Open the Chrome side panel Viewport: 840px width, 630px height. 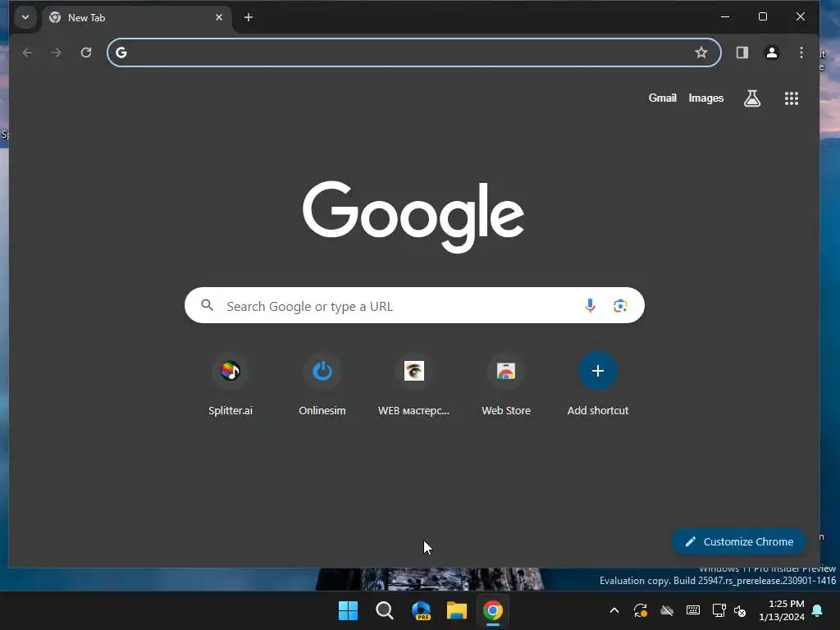(x=742, y=52)
